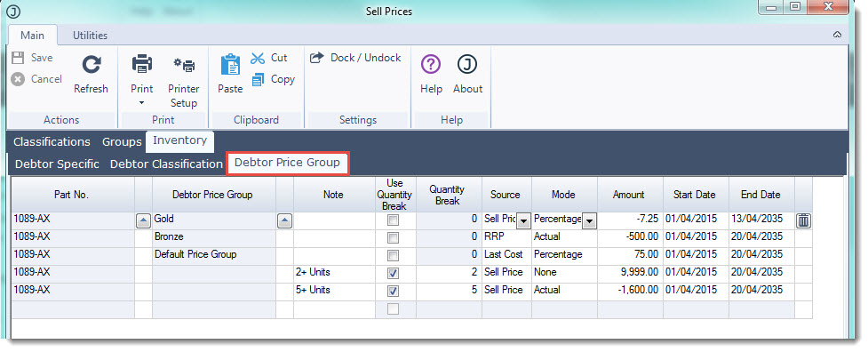The image size is (868, 352).
Task: Toggle Use Quantity Break for Gold row
Action: 393,220
